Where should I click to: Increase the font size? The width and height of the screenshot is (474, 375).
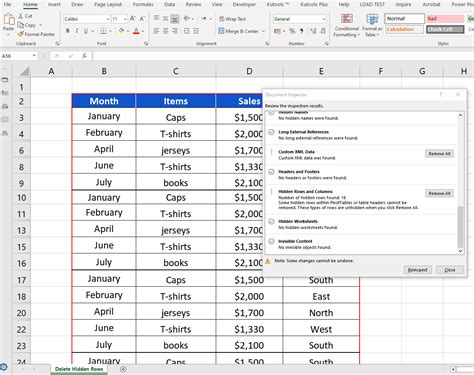tap(133, 19)
